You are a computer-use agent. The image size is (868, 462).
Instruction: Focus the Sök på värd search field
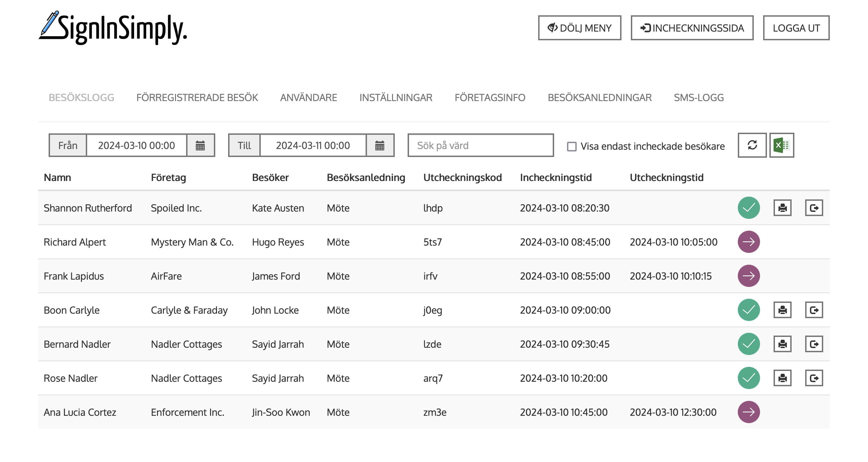click(x=480, y=146)
